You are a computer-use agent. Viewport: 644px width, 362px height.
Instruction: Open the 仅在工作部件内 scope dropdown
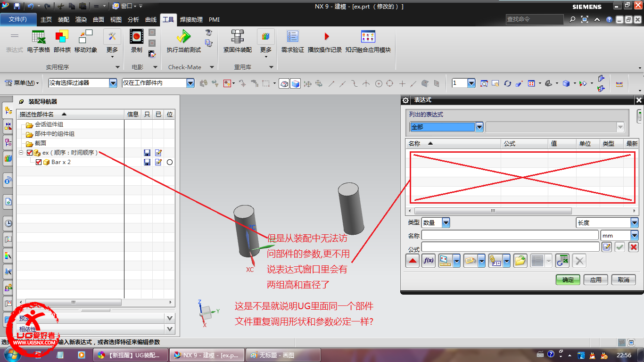point(190,83)
